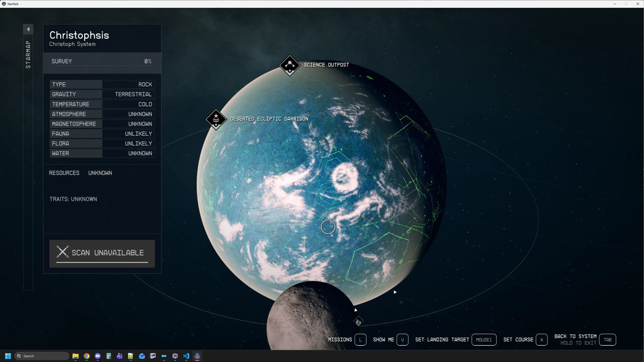Open Calculator from the taskbar
The image size is (644, 362).
pos(109,356)
